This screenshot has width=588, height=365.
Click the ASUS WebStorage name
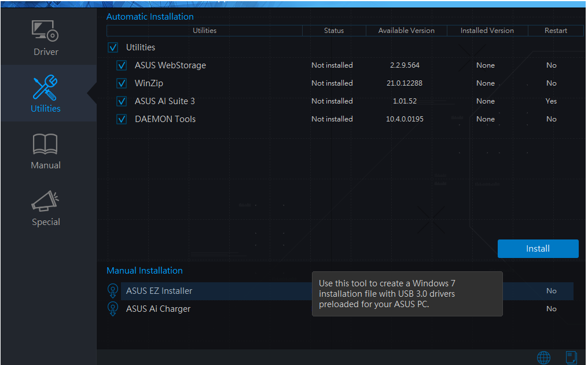170,65
